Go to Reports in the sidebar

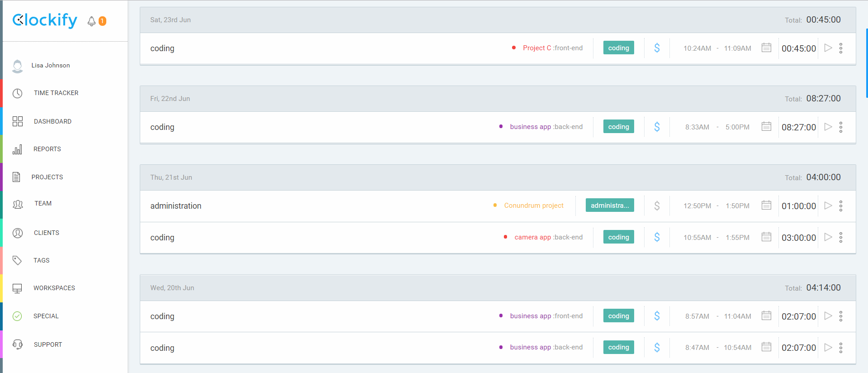(47, 149)
